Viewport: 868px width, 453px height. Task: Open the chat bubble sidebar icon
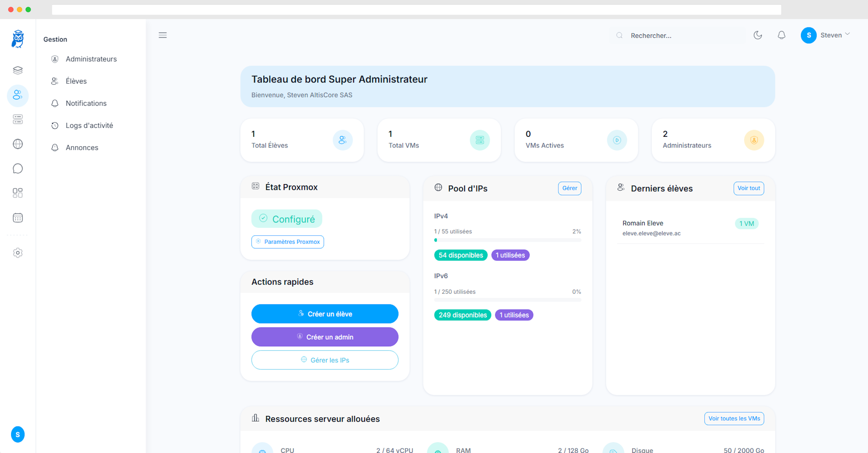(x=18, y=168)
